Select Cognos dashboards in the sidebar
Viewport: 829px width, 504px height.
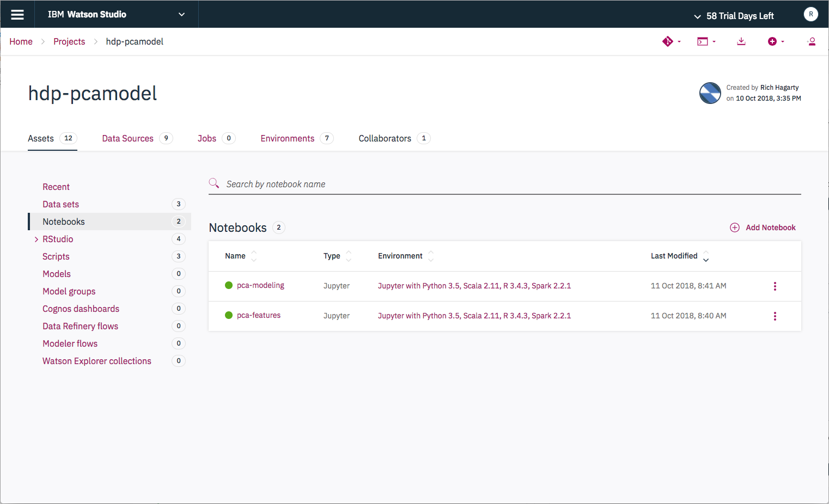81,309
